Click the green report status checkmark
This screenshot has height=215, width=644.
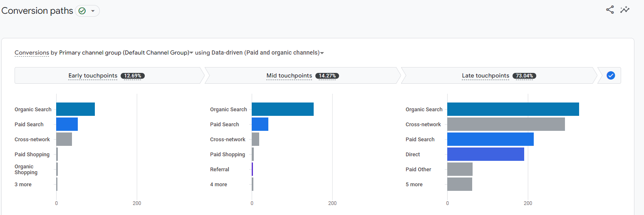[82, 11]
